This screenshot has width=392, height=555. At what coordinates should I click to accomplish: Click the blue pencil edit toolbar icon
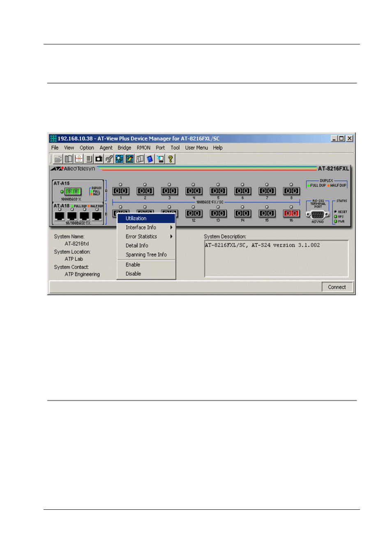tap(129, 159)
